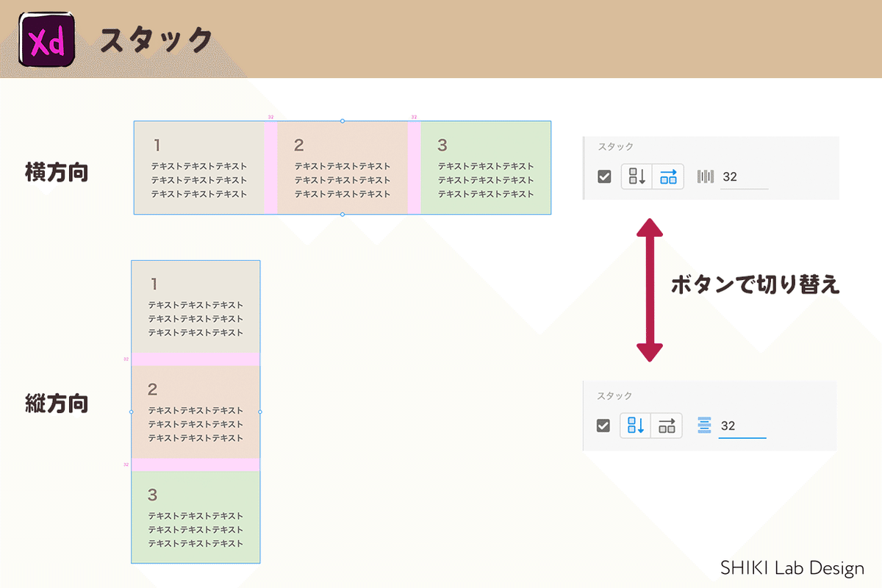The height and width of the screenshot is (588, 882).
Task: Select card 1 in the horizontal stack
Action: (199, 168)
